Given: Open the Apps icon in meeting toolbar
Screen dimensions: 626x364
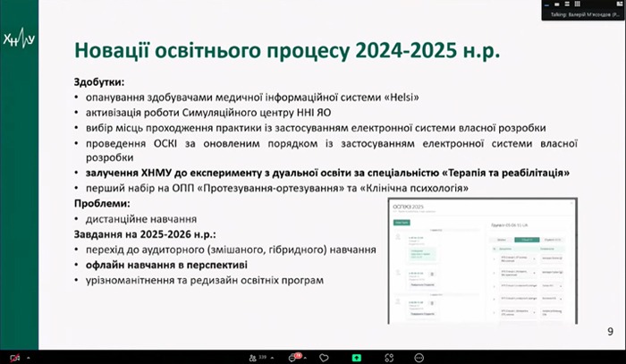Looking at the screenshot, I should pyautogui.click(x=389, y=358).
